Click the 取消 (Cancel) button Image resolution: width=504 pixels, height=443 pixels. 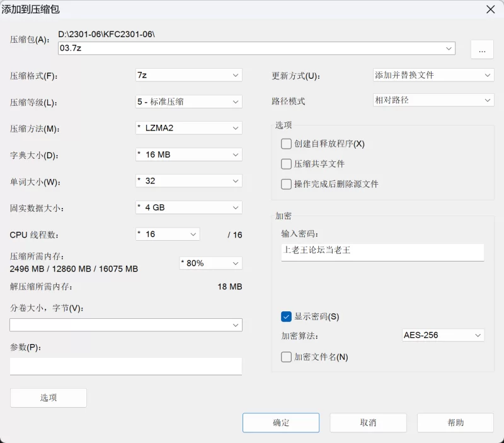point(368,423)
